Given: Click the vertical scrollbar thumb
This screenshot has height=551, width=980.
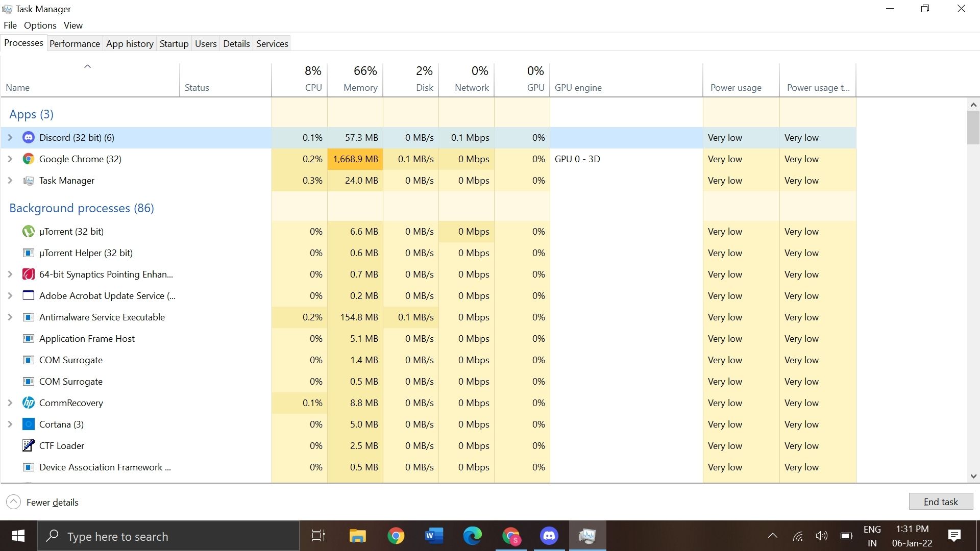Looking at the screenshot, I should [x=973, y=128].
